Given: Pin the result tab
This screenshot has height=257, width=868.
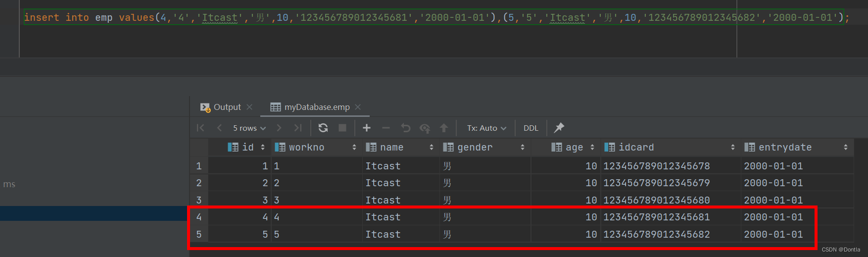Looking at the screenshot, I should [559, 128].
